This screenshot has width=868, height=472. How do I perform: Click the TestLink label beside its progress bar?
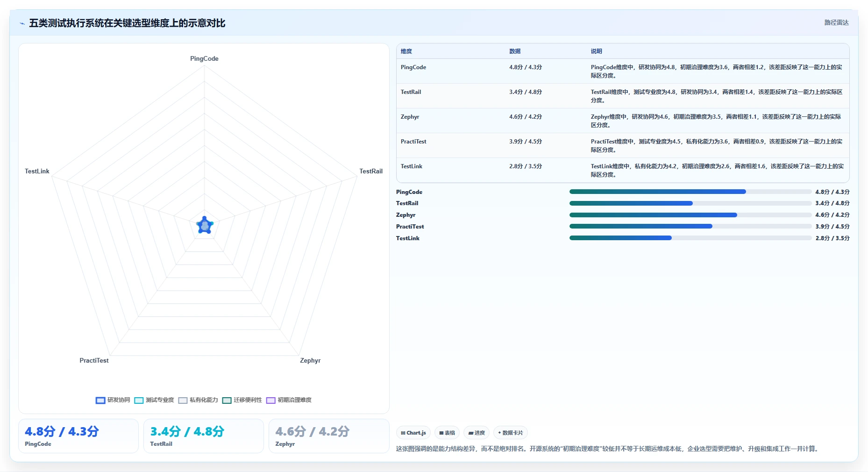click(408, 238)
